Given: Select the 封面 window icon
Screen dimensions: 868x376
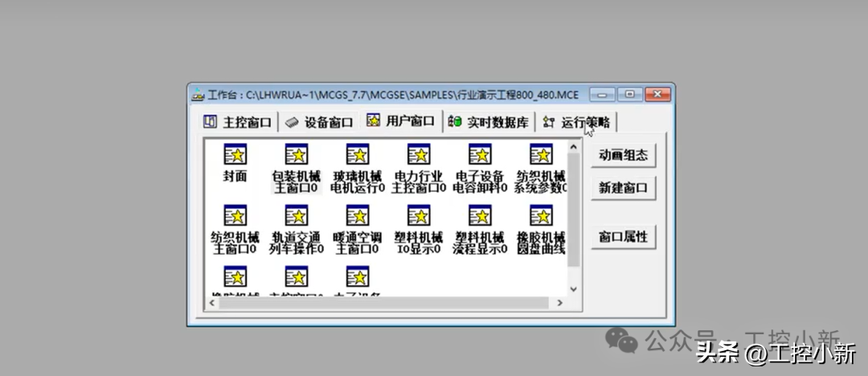Looking at the screenshot, I should click(235, 155).
